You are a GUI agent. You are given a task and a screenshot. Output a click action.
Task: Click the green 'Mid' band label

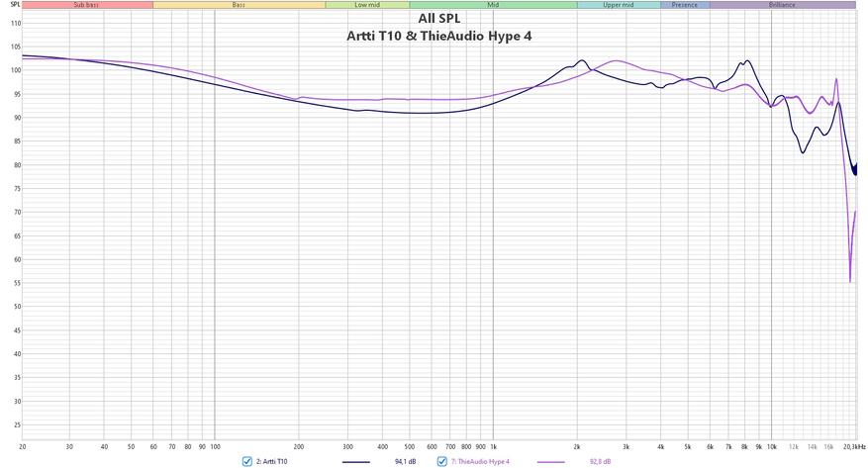(493, 5)
